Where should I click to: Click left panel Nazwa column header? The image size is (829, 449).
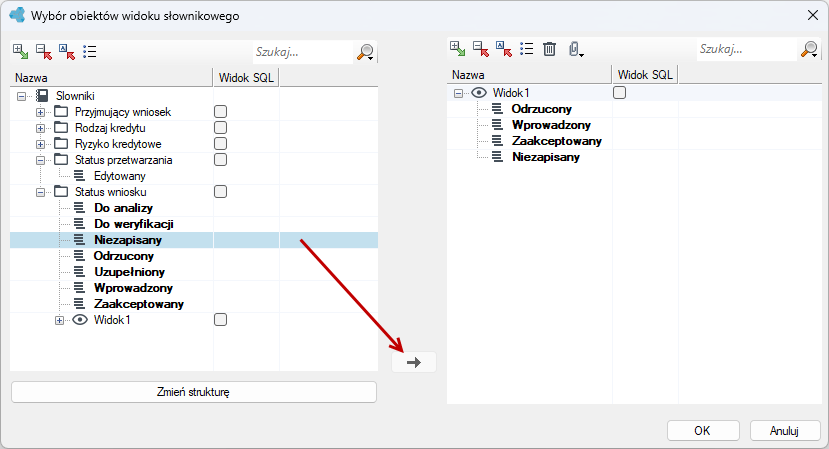111,78
